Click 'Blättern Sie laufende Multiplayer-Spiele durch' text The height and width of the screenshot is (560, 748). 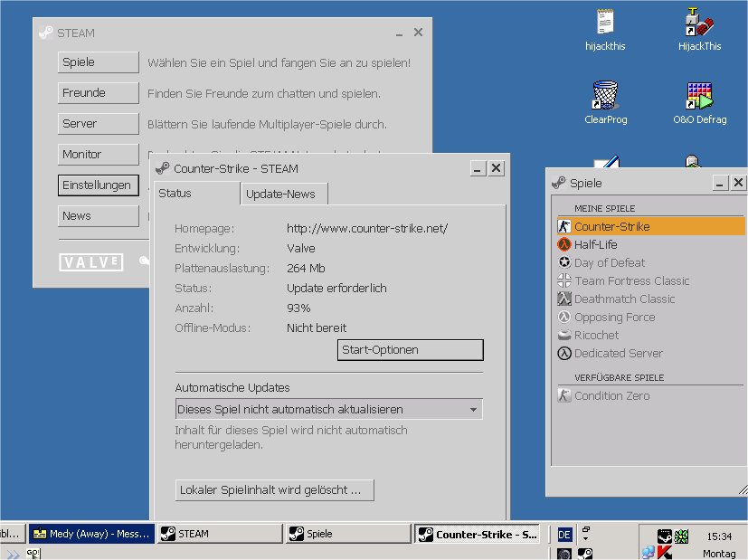pyautogui.click(x=267, y=125)
